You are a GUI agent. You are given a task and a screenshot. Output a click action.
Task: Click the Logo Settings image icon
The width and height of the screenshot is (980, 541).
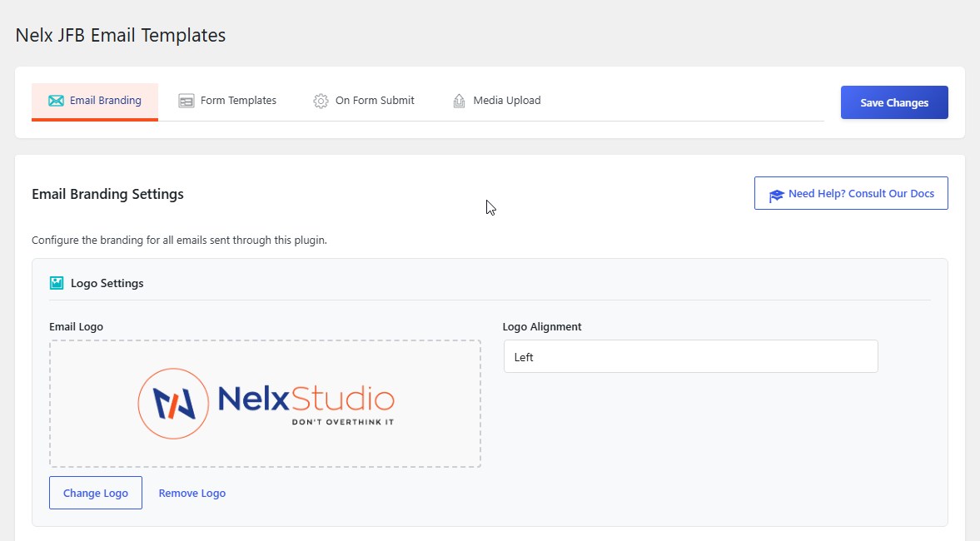coord(57,283)
